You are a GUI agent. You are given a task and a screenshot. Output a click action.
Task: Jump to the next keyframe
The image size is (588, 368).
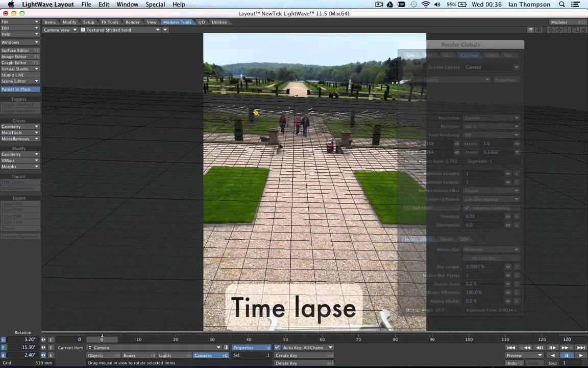tap(567, 348)
